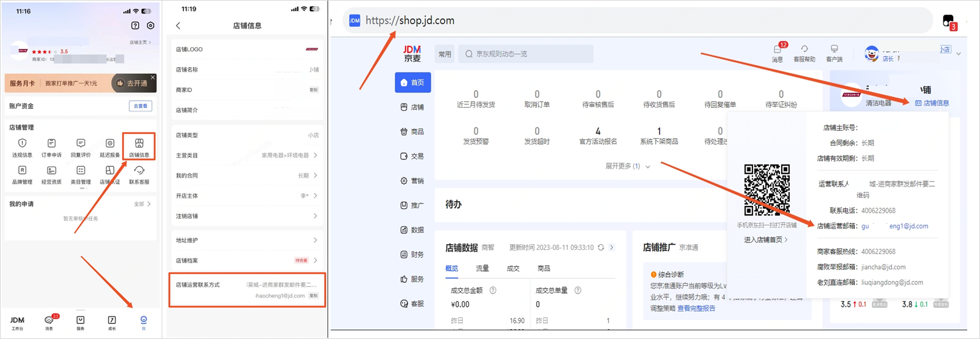
Task: Open settings gear icon in mobile app header
Action: click(x=151, y=26)
